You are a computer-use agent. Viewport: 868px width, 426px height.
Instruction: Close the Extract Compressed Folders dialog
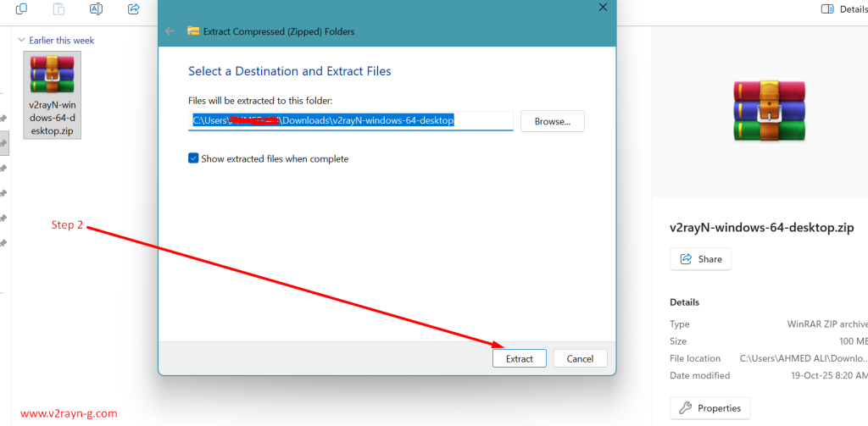[603, 7]
